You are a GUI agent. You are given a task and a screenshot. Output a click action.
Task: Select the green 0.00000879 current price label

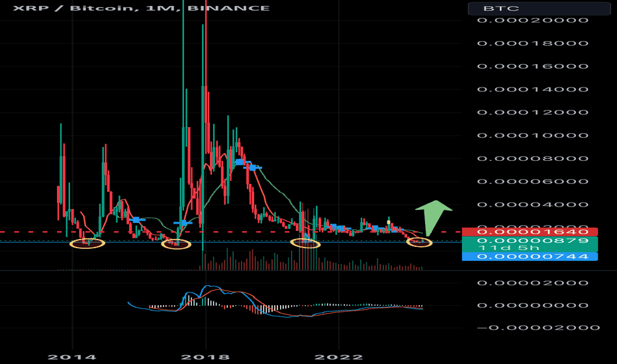pos(530,240)
